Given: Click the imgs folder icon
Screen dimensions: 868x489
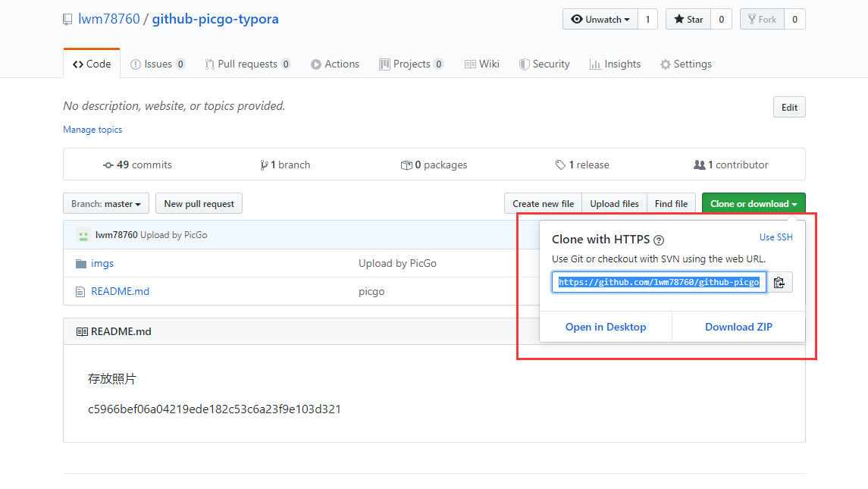Looking at the screenshot, I should [81, 264].
